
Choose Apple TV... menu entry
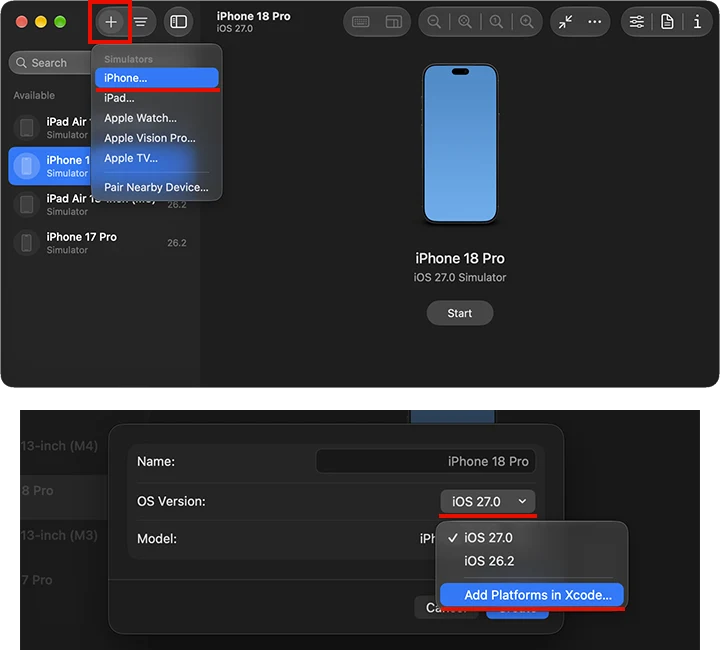tap(157, 158)
